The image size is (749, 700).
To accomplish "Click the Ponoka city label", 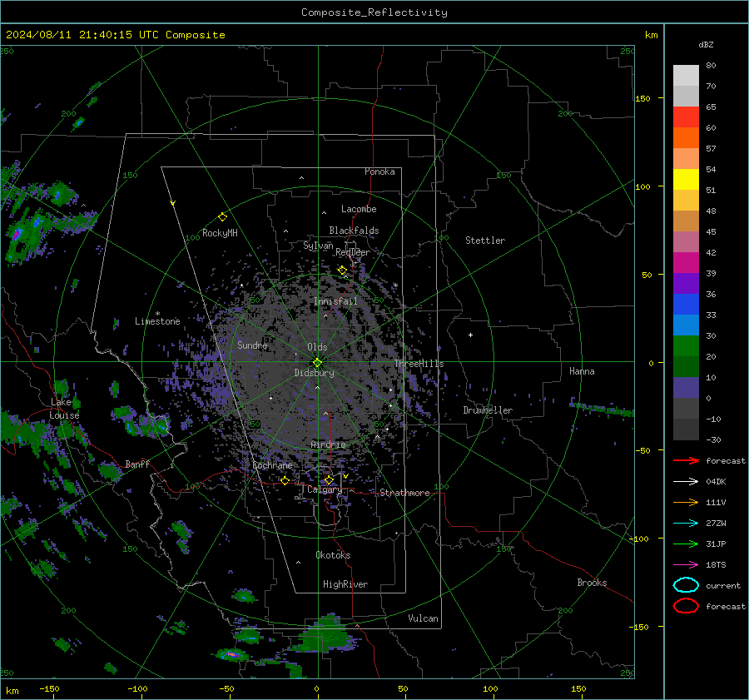I will point(379,171).
